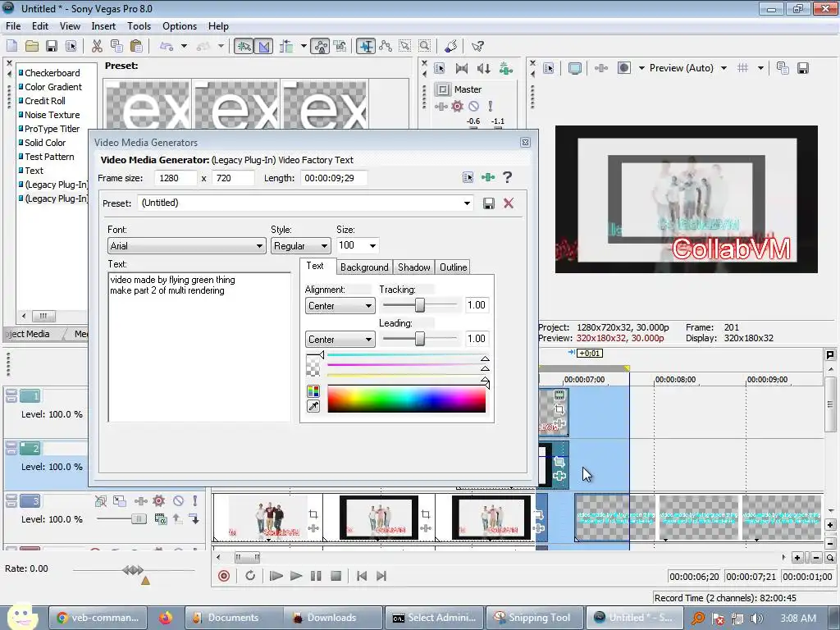Toggle Split Screen View in preview
Viewport: 840px width, 630px height.
(624, 68)
